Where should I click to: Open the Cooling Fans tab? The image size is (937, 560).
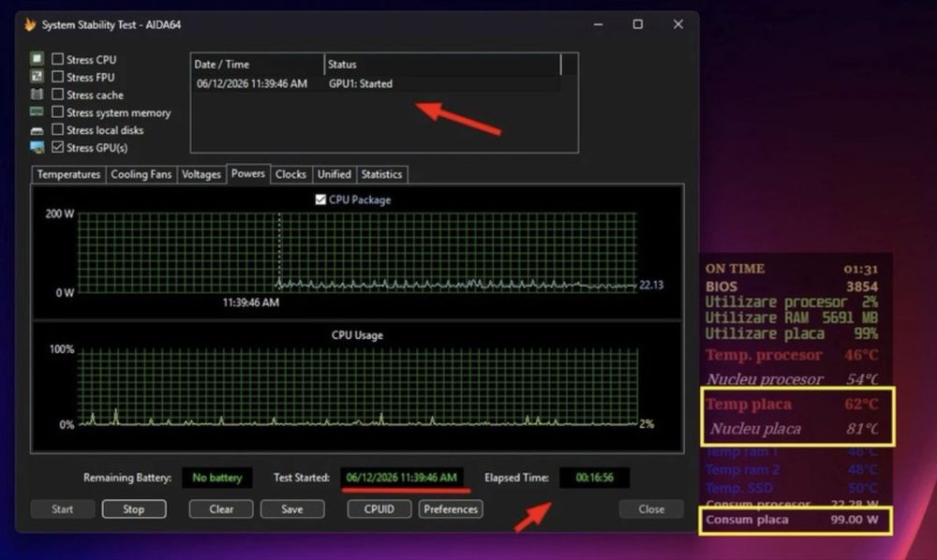141,174
